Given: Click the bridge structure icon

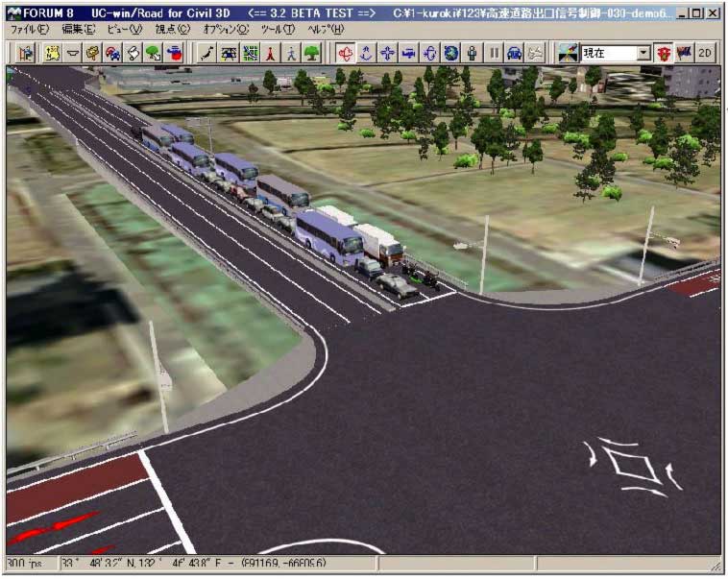Looking at the screenshot, I should (229, 54).
